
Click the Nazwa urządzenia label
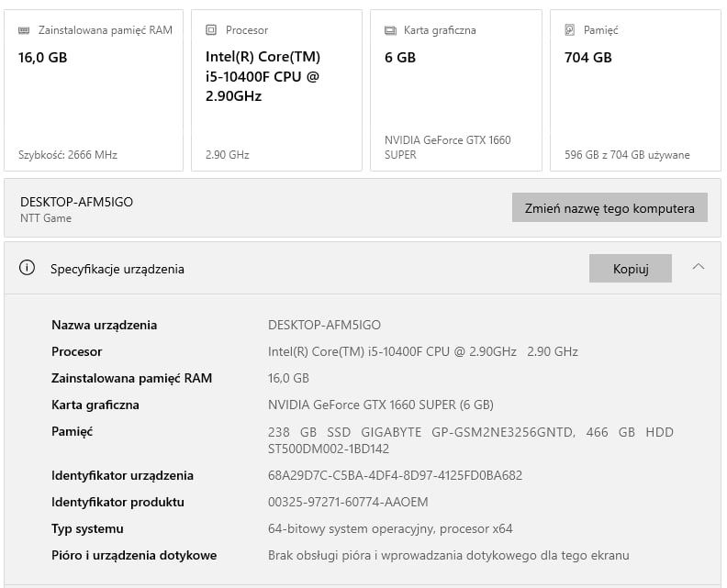tap(104, 325)
